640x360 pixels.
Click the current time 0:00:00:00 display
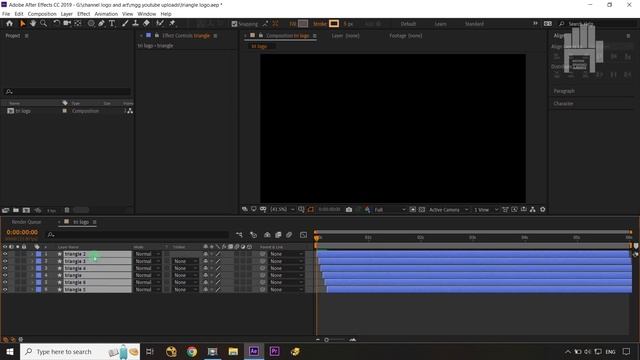(22, 232)
